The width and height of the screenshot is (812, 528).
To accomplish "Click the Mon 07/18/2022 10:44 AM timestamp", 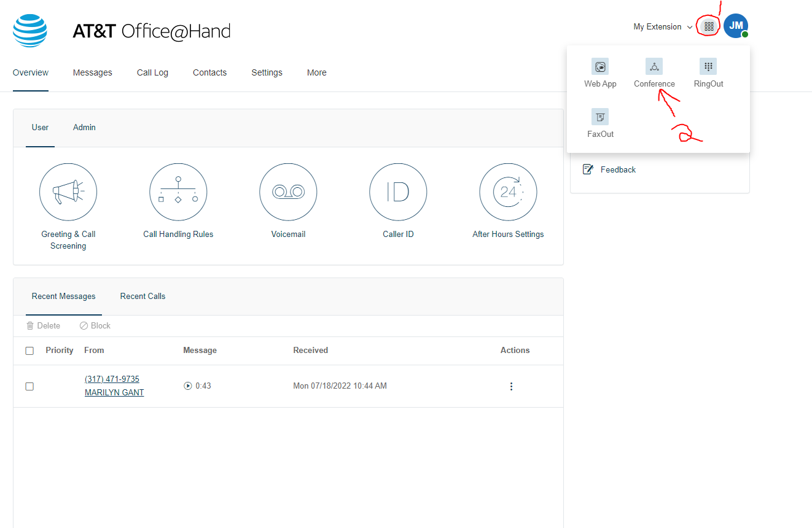I will 340,386.
